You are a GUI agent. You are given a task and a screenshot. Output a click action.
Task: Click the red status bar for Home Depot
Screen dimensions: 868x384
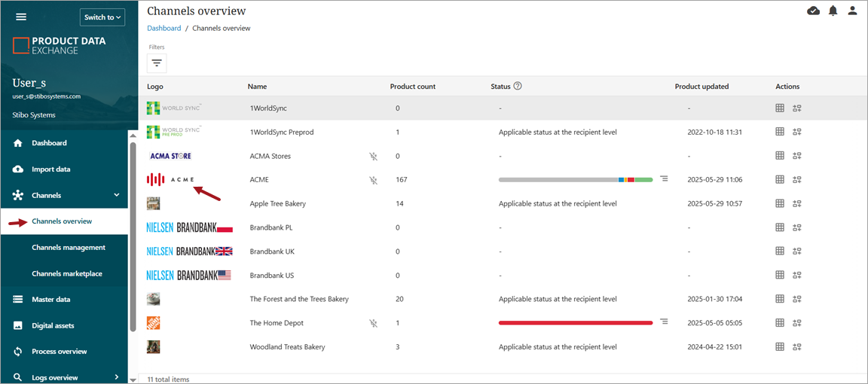[575, 323]
